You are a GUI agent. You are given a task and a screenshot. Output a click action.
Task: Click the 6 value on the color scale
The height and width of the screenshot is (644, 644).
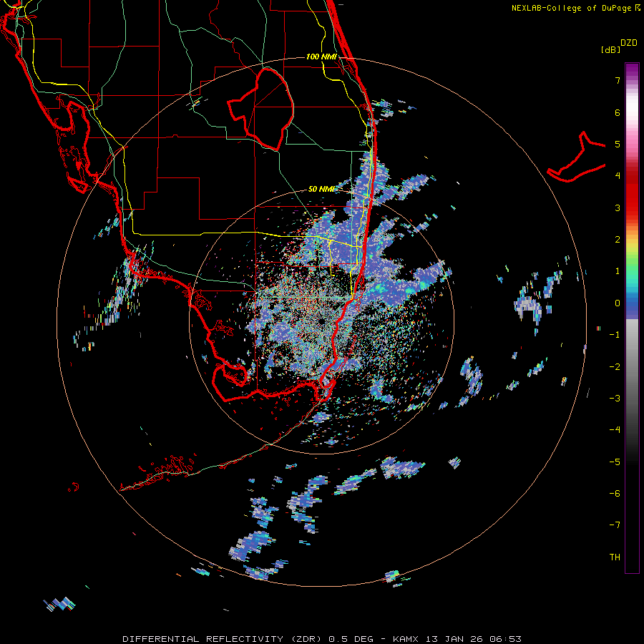click(x=618, y=112)
